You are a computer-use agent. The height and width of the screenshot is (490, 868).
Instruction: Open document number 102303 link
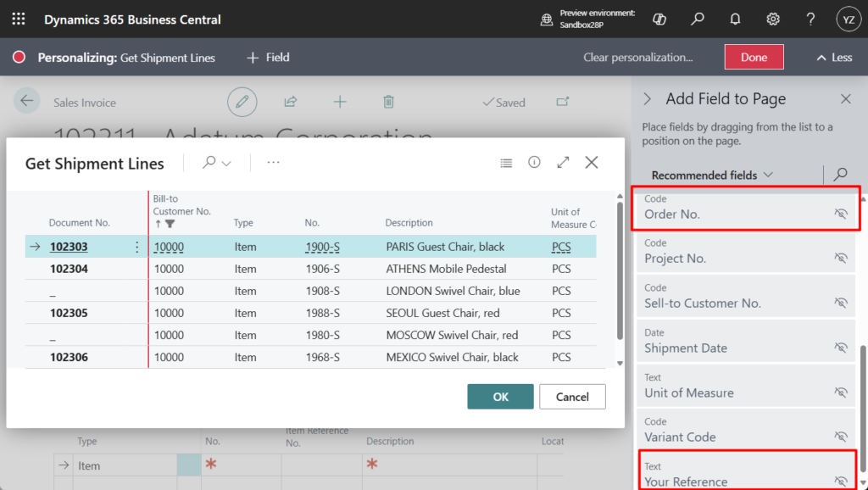tap(69, 248)
